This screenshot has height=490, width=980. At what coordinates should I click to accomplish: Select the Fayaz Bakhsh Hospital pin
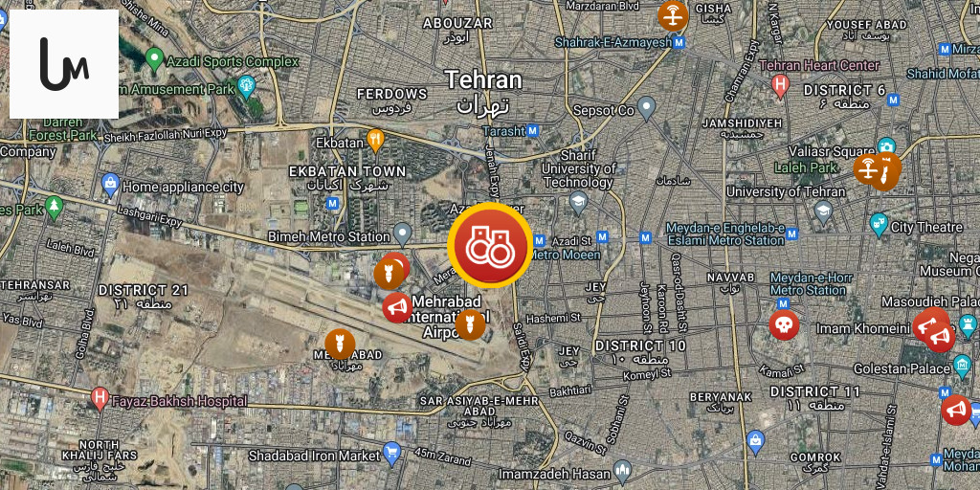pyautogui.click(x=100, y=399)
